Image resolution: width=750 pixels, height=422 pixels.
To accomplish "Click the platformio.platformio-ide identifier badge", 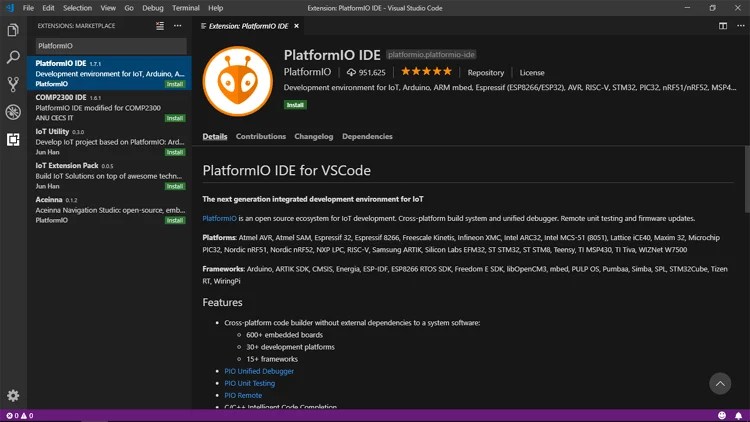I will (431, 55).
